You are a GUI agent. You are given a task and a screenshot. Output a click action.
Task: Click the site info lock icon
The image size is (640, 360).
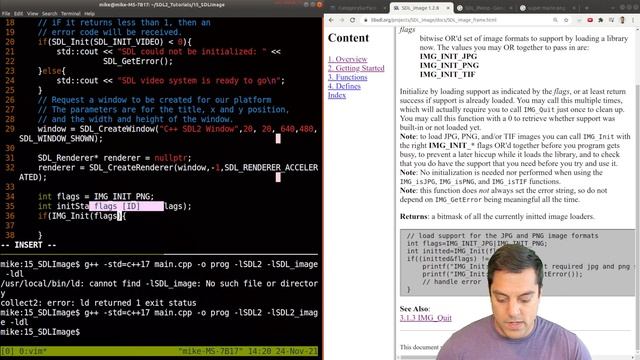366,20
